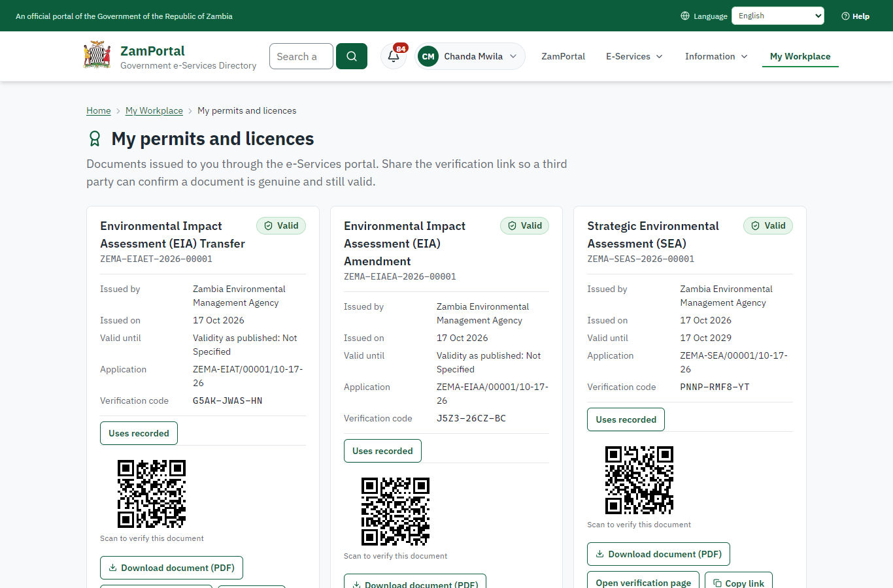The height and width of the screenshot is (588, 893).
Task: Click the Copy link button
Action: 739,580
